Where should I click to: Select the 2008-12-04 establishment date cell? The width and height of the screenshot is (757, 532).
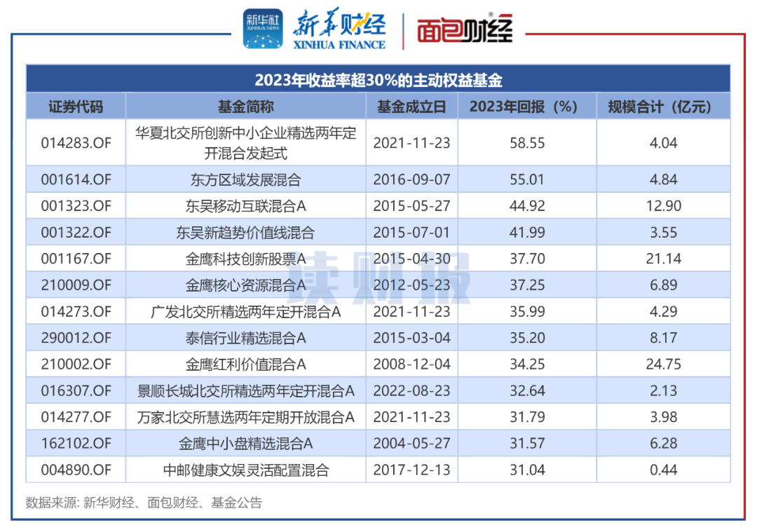click(411, 364)
